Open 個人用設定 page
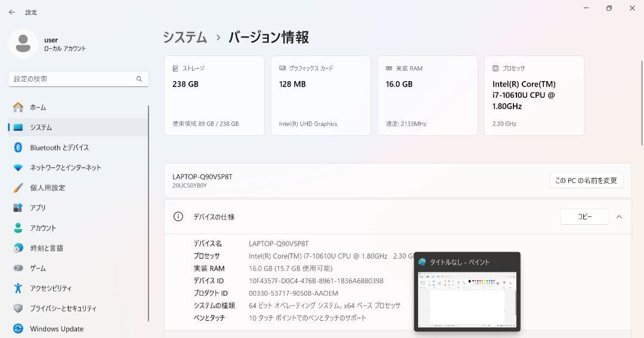Screen dimensions: 644x338 (x=79, y=188)
